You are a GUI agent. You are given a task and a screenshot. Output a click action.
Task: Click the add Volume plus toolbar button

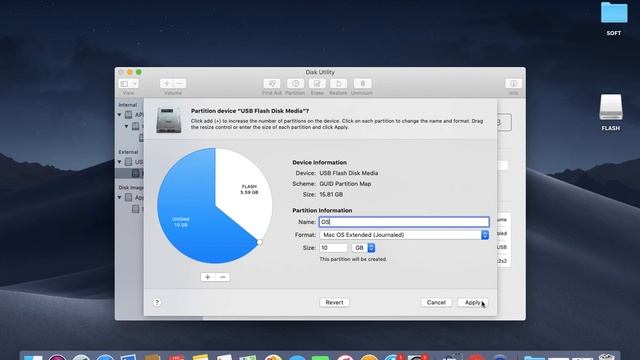[x=167, y=84]
